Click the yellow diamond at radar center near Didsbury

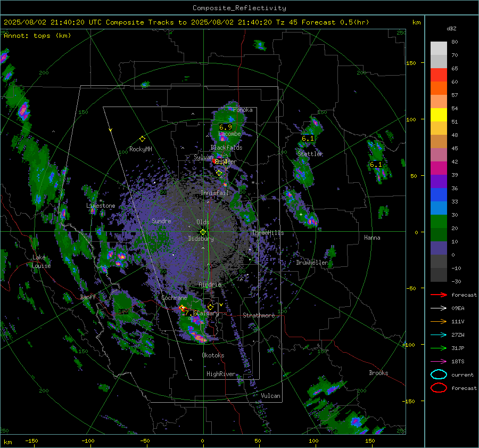pyautogui.click(x=203, y=232)
